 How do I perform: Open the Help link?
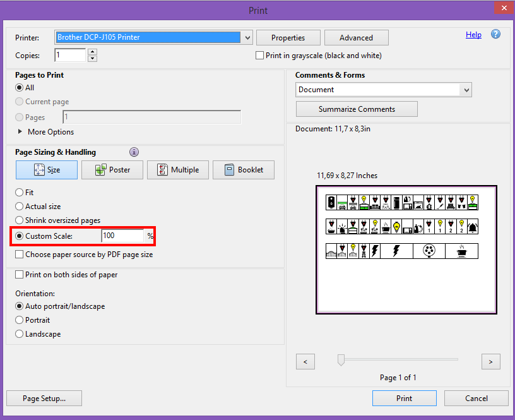tap(473, 35)
